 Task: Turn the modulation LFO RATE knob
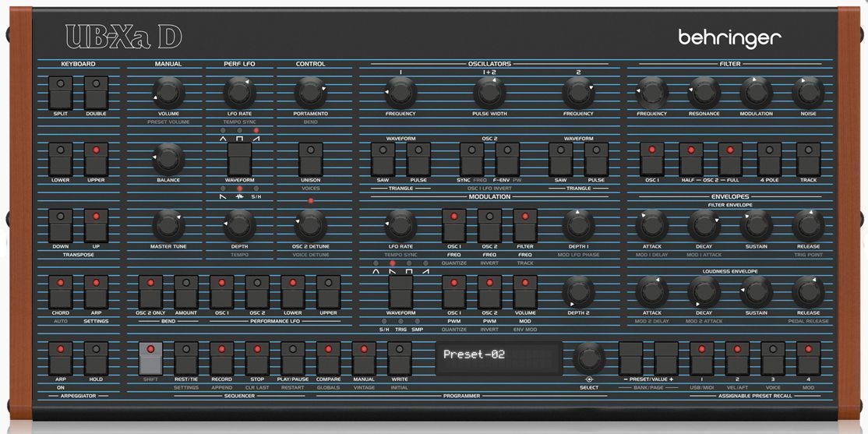click(x=400, y=225)
